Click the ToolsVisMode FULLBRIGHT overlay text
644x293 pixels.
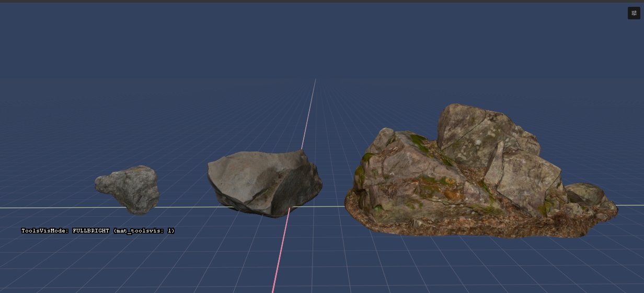pos(98,230)
